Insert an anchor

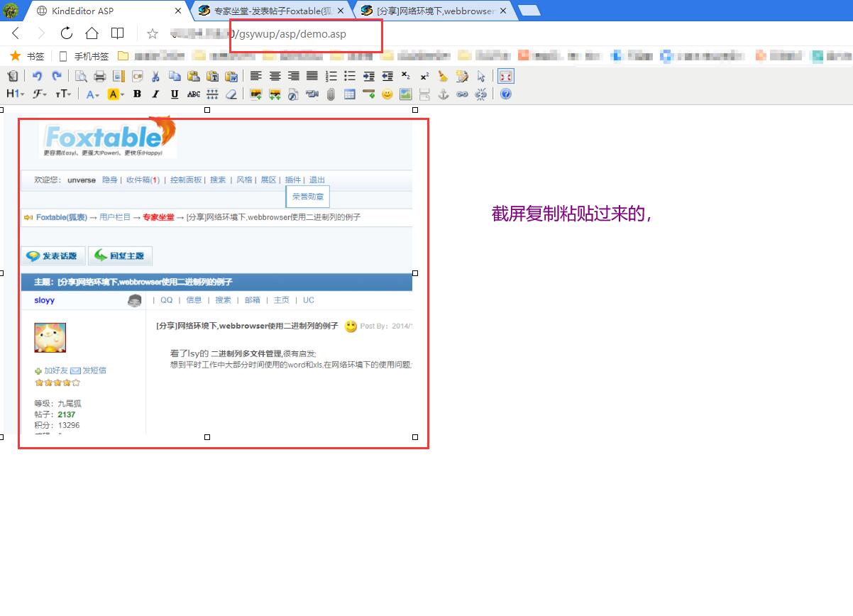click(x=443, y=94)
